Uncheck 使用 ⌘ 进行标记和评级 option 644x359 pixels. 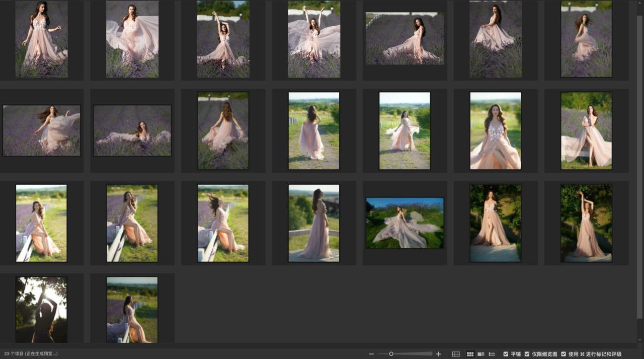tap(563, 354)
